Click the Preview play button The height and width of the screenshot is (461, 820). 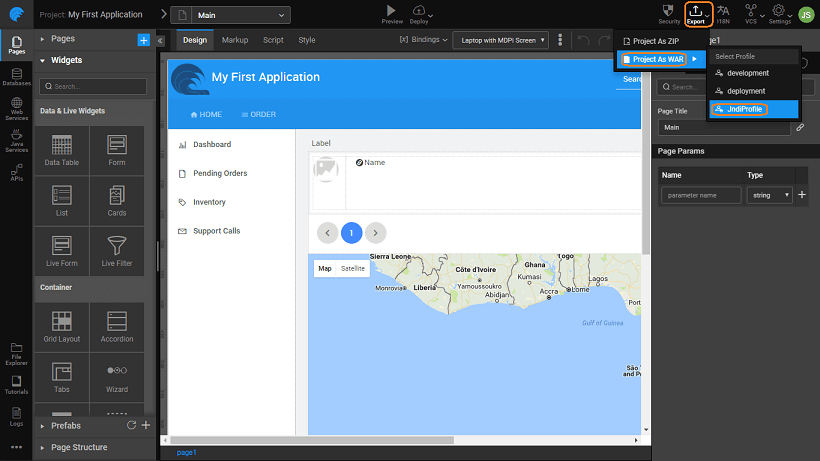click(391, 11)
